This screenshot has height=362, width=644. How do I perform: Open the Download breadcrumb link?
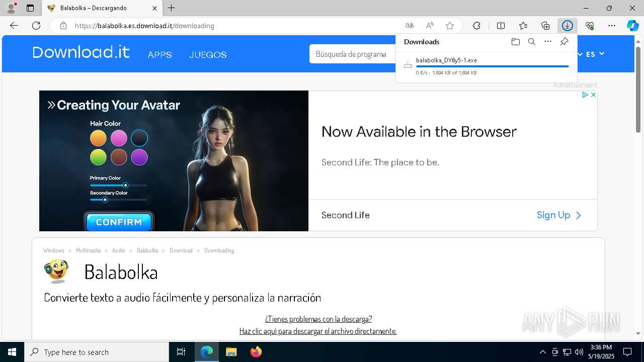181,250
